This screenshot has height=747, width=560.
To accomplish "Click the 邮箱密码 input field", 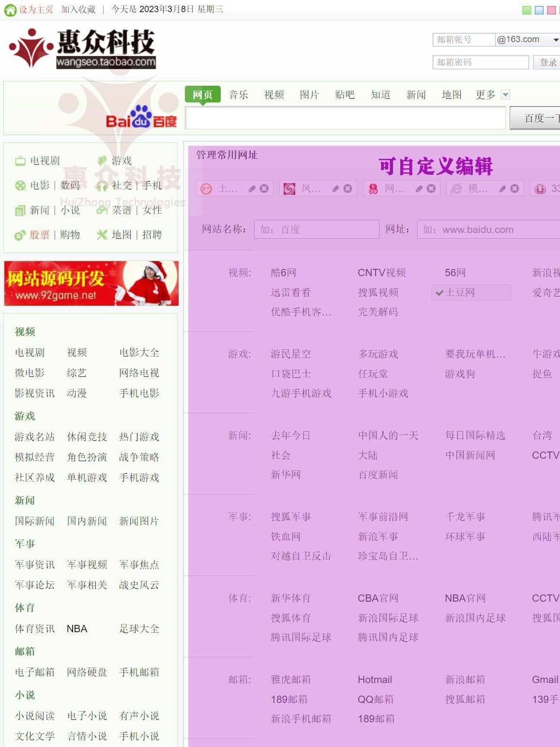I will click(481, 62).
